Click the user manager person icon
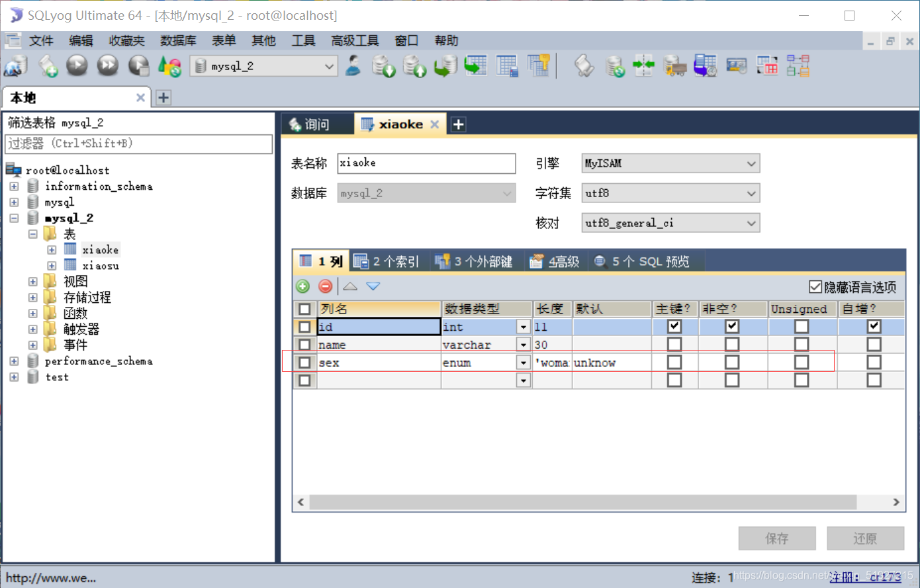 353,65
